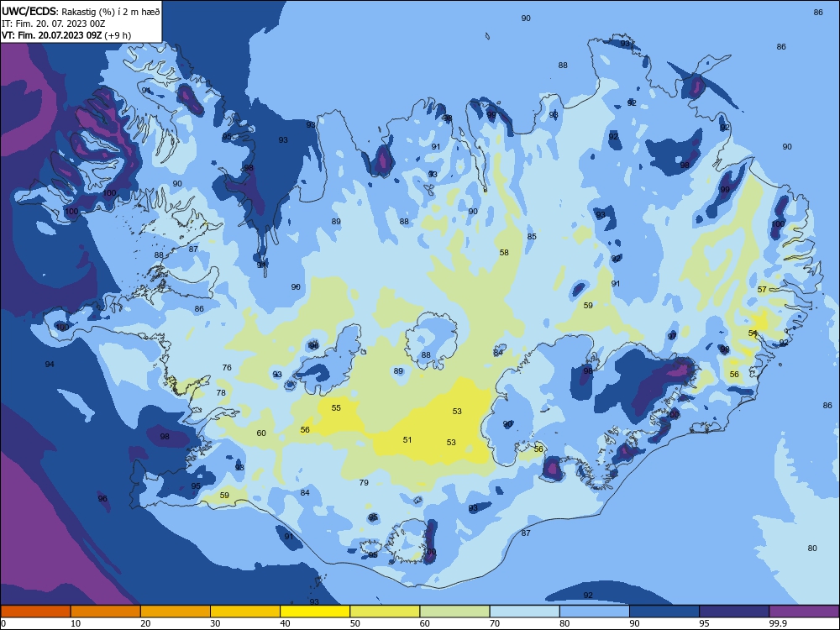The image size is (840, 630).
Task: Click the '97' humidity value on the map
Action: tap(672, 337)
